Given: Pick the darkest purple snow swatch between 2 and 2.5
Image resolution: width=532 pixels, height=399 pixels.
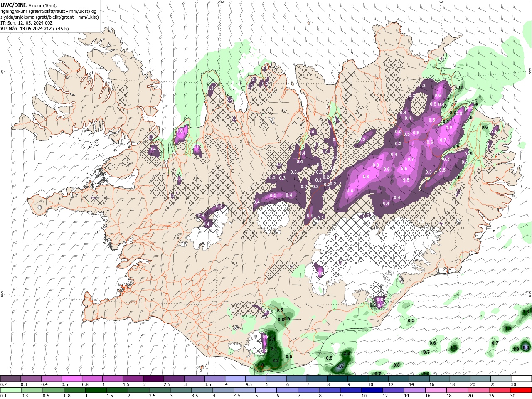Looking at the screenshot, I should 153,379.
